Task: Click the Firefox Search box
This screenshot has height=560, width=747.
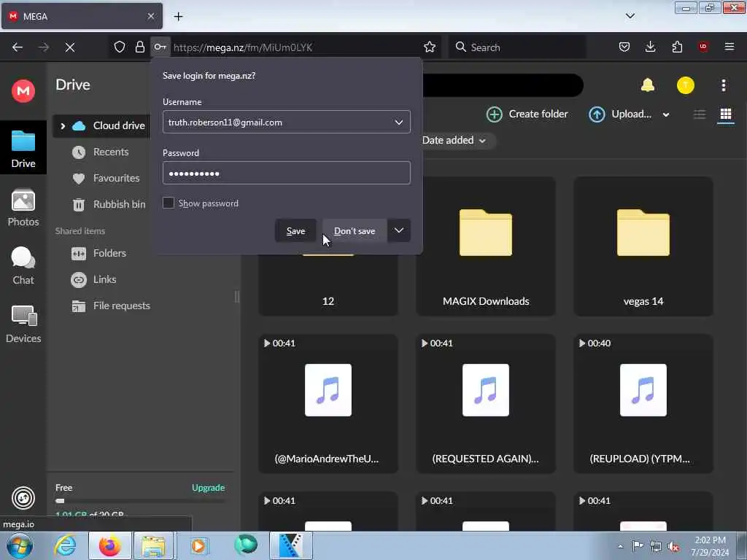Action: tap(517, 47)
